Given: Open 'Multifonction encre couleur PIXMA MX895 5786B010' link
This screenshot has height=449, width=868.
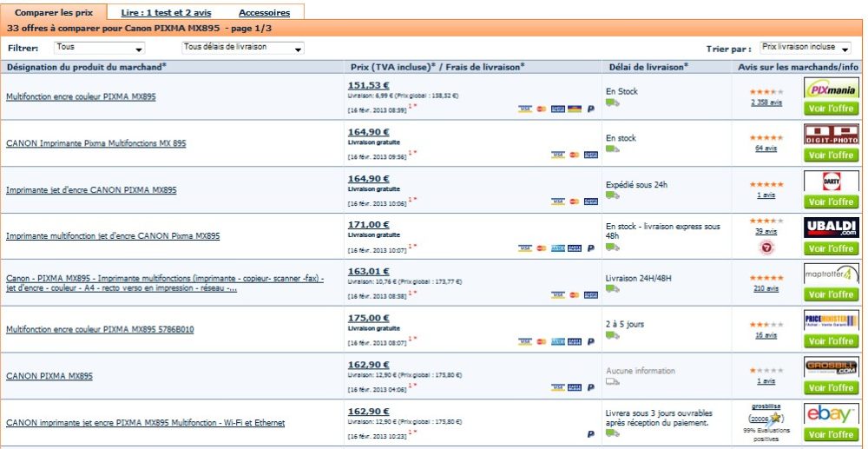Looking at the screenshot, I should coord(100,329).
